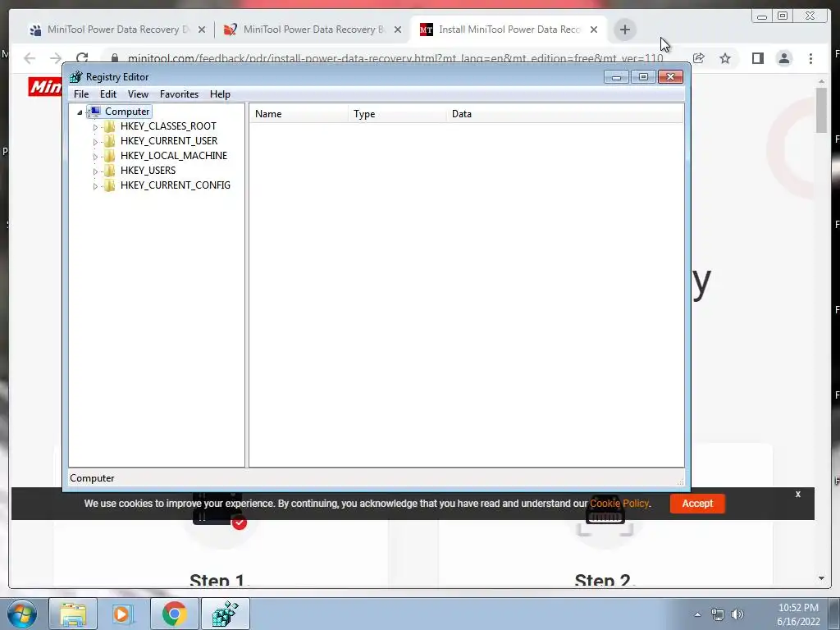Select HKEY_CLASSES_ROOT text in tree
This screenshot has width=840, height=630.
coord(168,126)
